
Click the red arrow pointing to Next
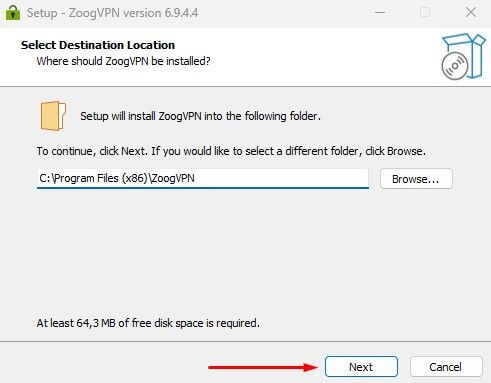pyautogui.click(x=263, y=367)
